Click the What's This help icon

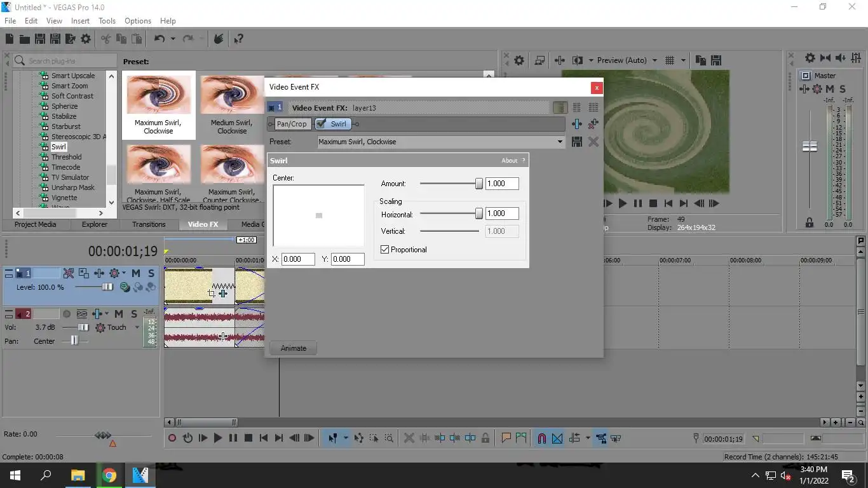point(239,39)
